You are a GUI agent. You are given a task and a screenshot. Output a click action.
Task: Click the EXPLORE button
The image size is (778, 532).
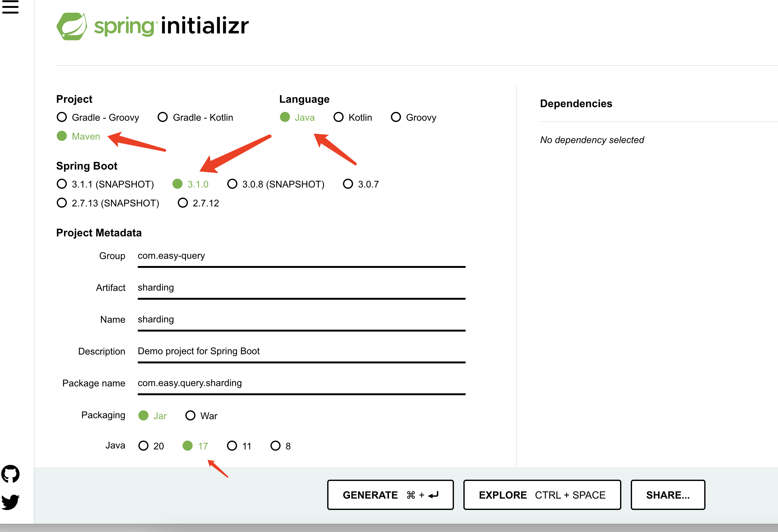tap(542, 495)
